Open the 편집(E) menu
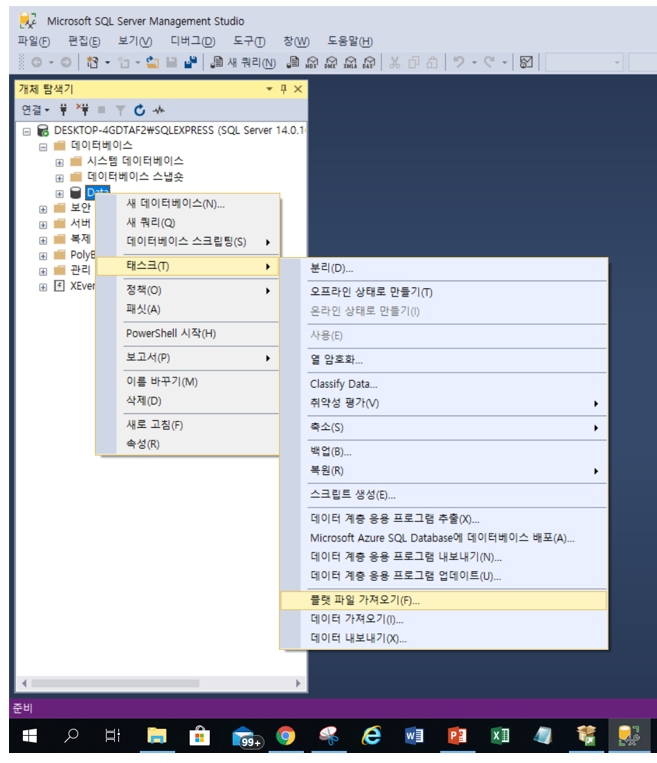 coord(84,41)
